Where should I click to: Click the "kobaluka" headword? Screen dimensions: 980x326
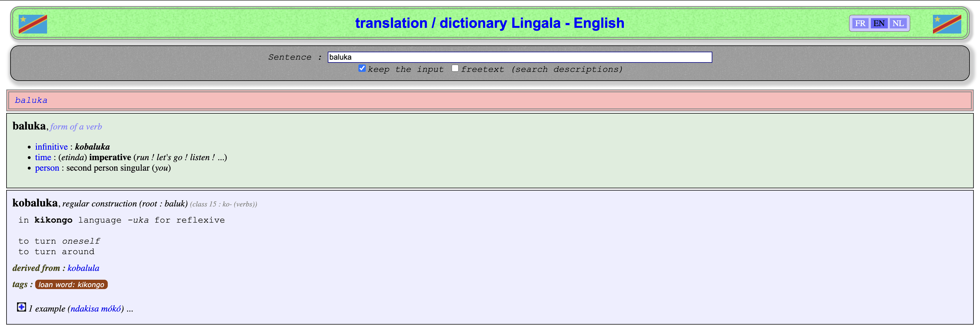click(35, 203)
